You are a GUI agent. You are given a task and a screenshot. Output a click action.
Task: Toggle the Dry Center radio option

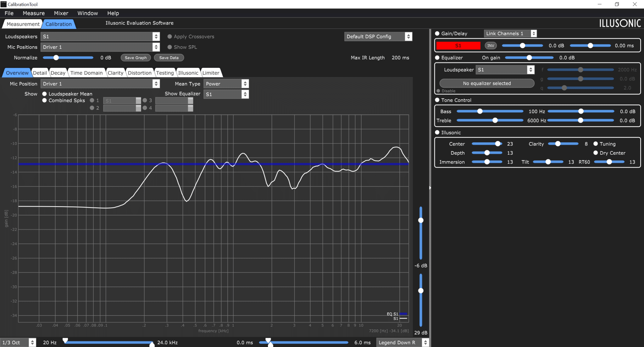click(596, 153)
